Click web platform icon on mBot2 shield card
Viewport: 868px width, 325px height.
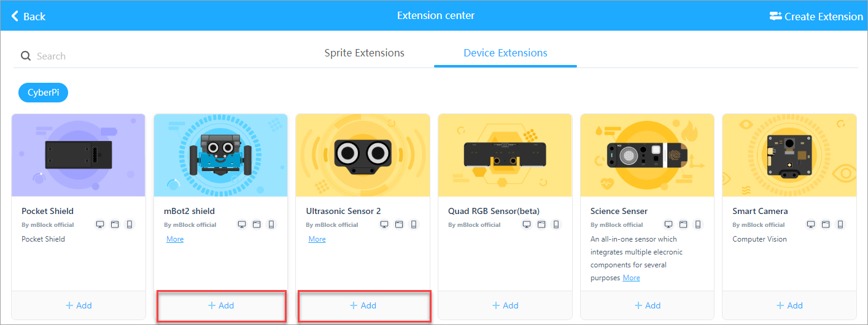click(x=257, y=224)
